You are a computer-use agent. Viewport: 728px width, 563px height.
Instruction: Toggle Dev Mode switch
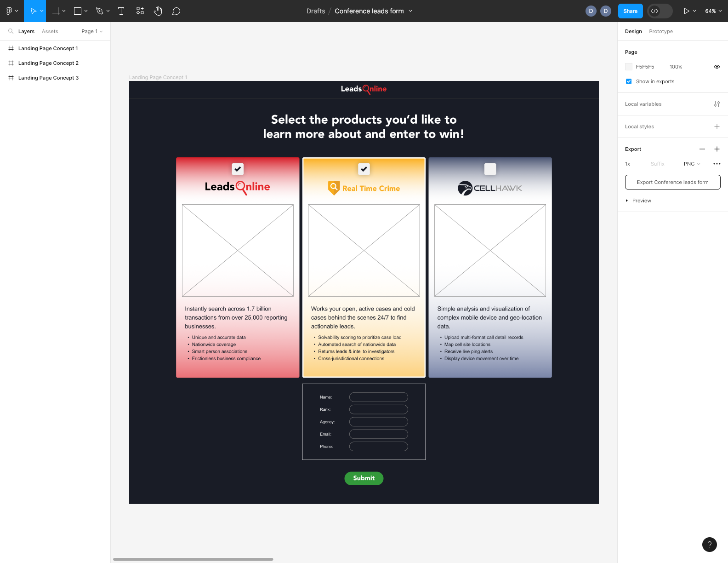tap(660, 11)
